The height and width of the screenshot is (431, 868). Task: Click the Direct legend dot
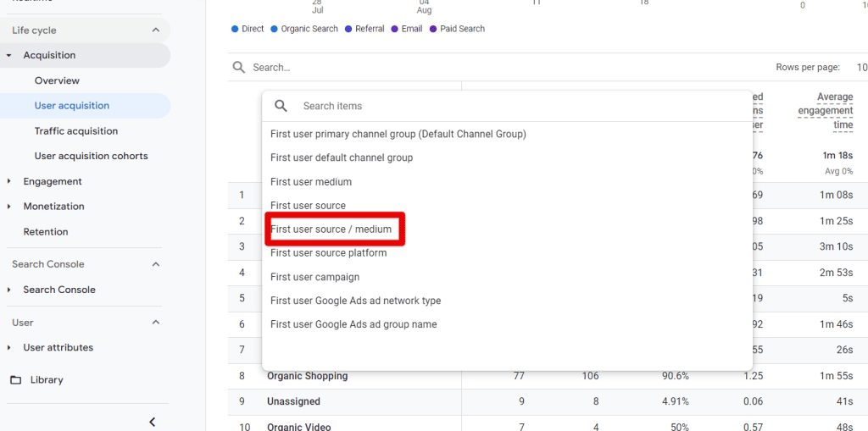point(235,29)
